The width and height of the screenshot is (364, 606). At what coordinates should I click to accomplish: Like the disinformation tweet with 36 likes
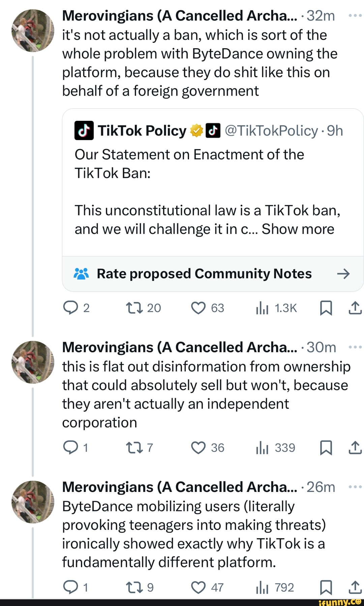(198, 448)
